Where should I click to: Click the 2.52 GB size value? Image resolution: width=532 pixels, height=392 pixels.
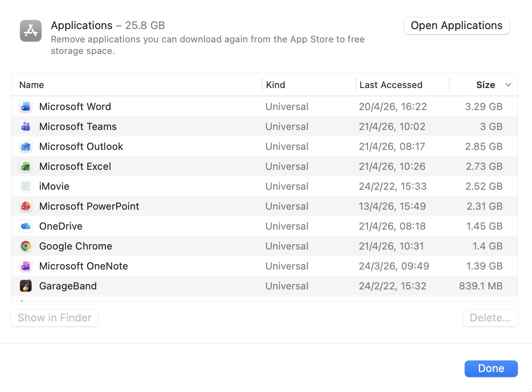coord(484,186)
